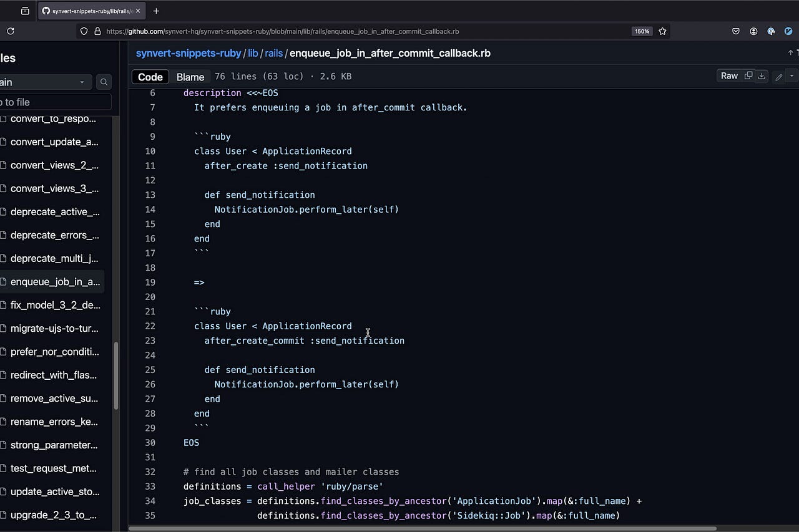Click line number 19
The width and height of the screenshot is (799, 532).
click(x=150, y=282)
